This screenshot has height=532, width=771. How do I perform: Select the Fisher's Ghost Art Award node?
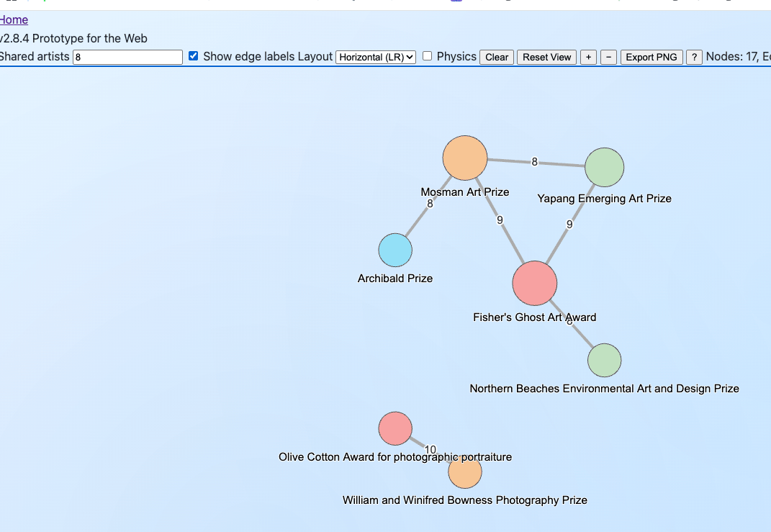[535, 283]
